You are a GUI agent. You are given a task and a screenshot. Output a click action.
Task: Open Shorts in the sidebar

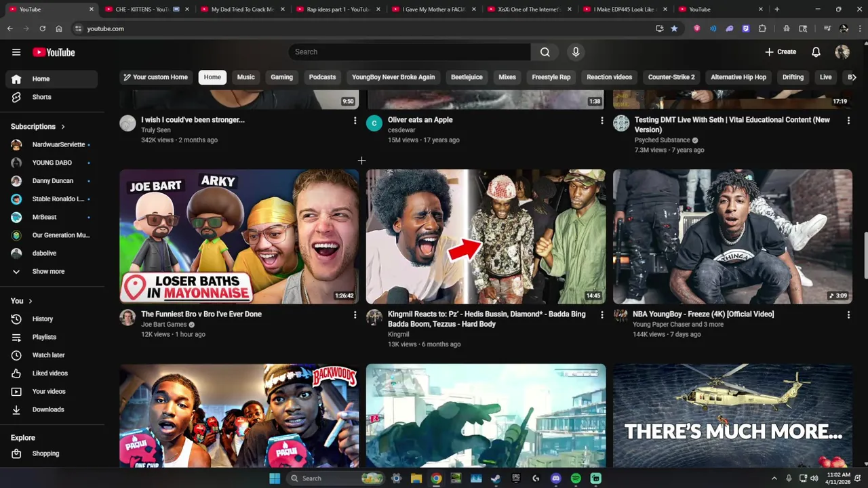(52, 97)
